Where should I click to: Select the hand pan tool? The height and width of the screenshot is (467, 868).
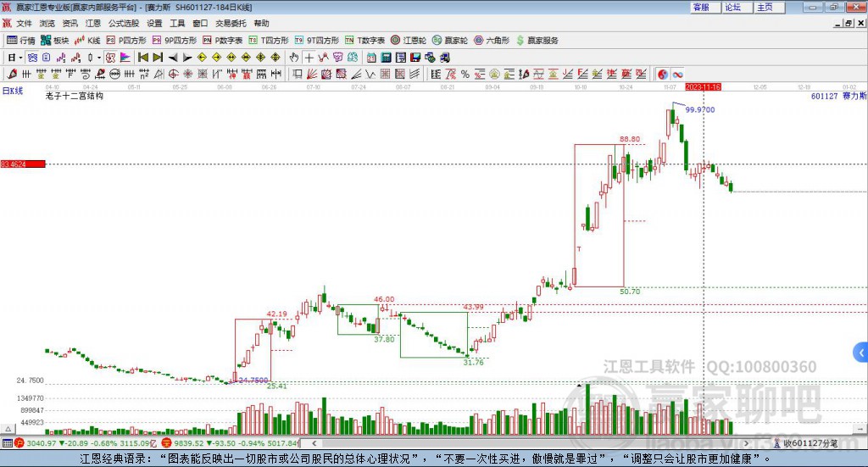tap(294, 58)
